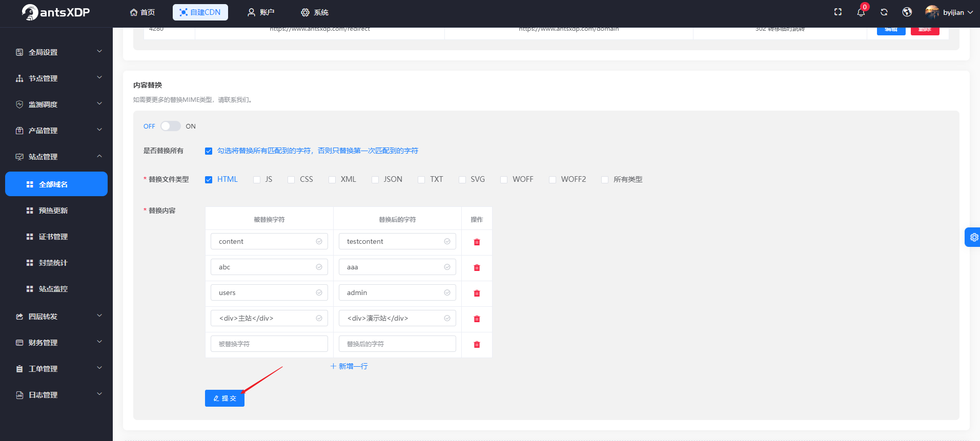Click the 'abc' input field
Image resolution: width=980 pixels, height=441 pixels.
pyautogui.click(x=269, y=267)
